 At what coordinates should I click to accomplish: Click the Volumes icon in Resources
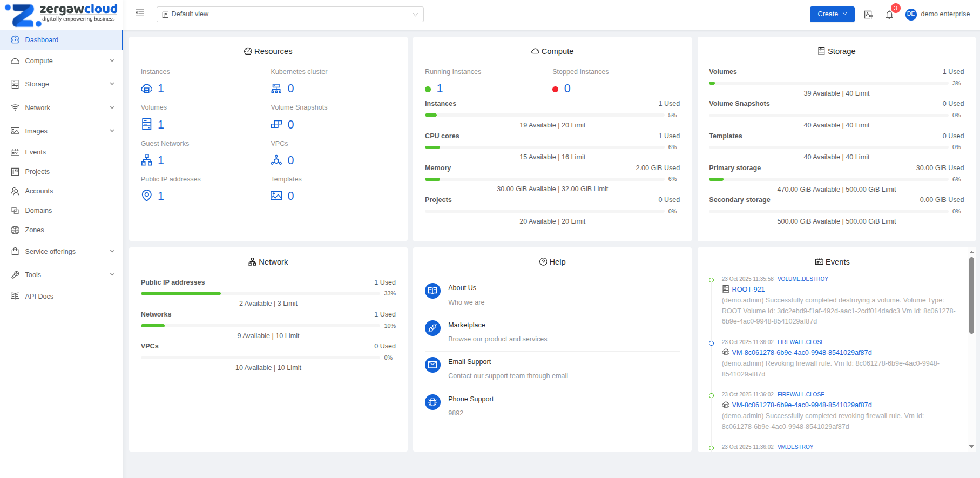(146, 124)
